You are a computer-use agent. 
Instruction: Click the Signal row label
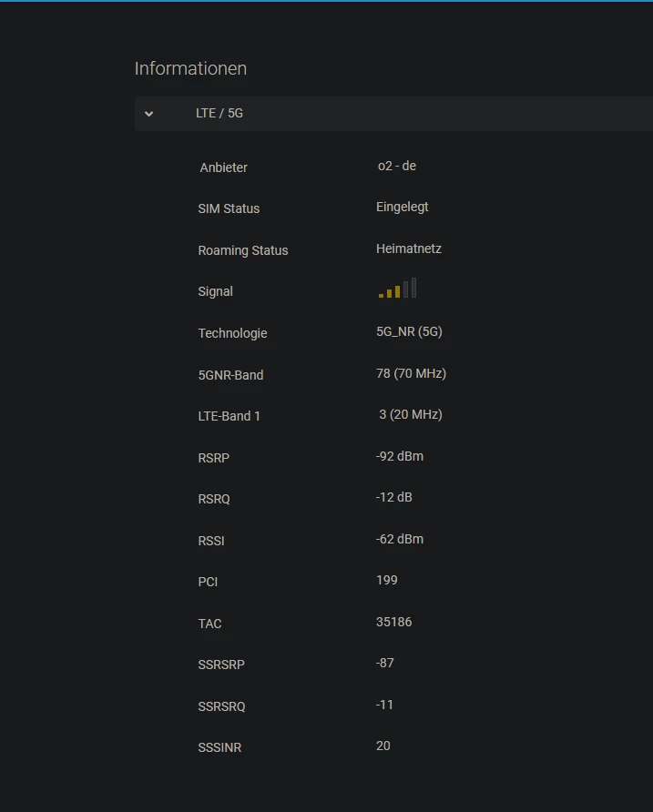point(215,291)
